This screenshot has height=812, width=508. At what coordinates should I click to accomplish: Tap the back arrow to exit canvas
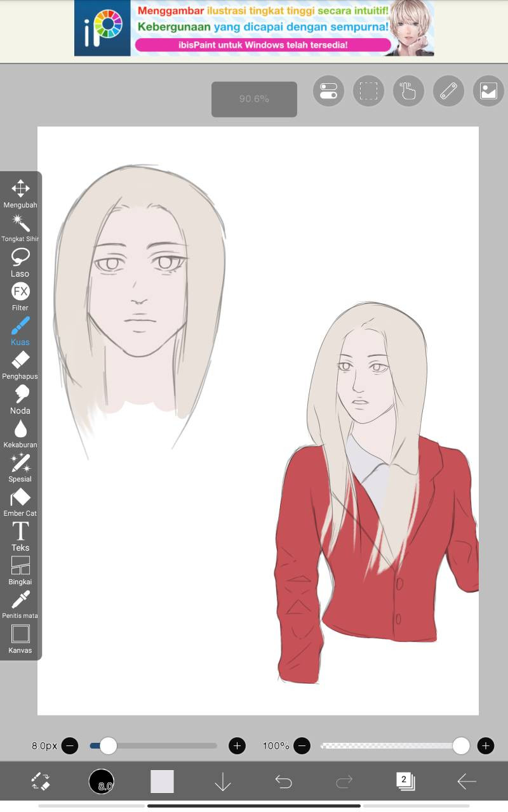pyautogui.click(x=467, y=782)
